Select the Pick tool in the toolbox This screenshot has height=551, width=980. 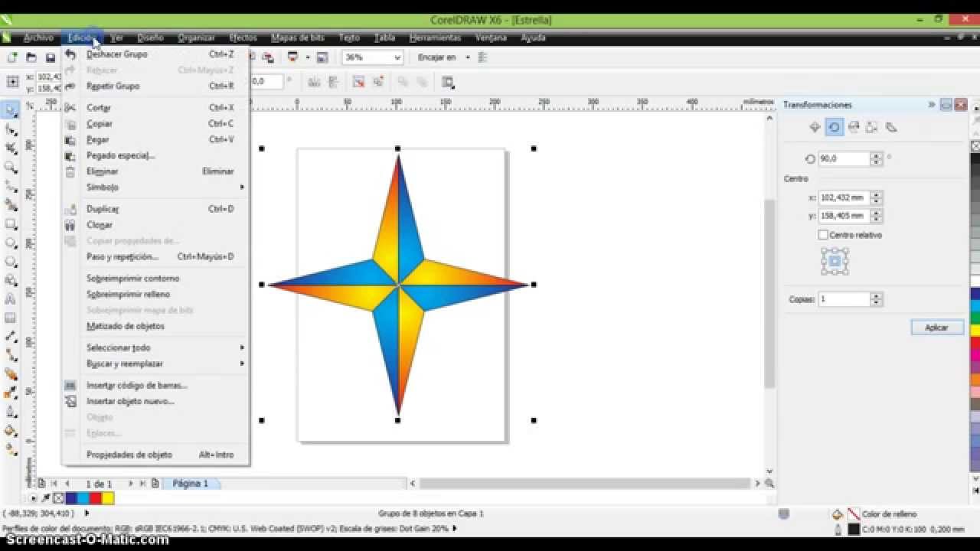coord(11,110)
